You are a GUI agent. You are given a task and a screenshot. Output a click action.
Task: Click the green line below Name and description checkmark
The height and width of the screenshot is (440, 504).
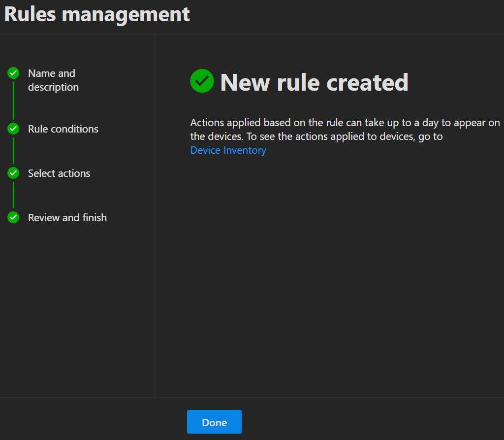coord(13,101)
